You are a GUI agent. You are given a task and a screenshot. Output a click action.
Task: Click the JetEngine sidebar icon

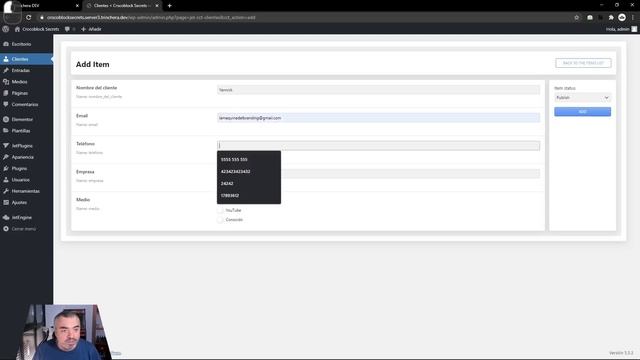click(x=6, y=218)
